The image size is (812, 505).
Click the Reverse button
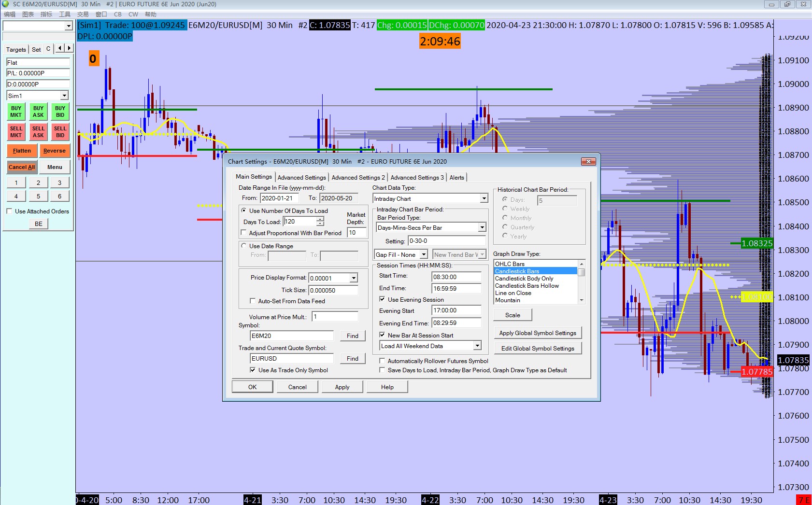(54, 151)
